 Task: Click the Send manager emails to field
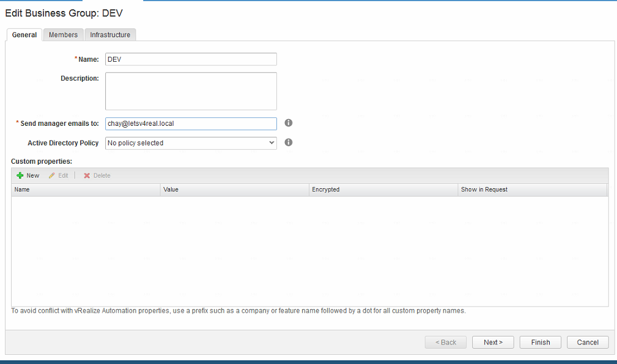pos(191,123)
